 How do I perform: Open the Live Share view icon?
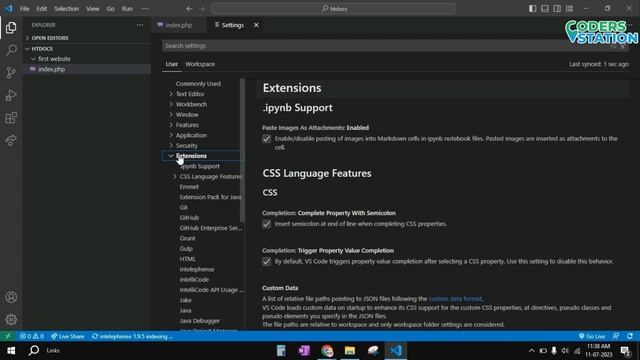[x=11, y=140]
